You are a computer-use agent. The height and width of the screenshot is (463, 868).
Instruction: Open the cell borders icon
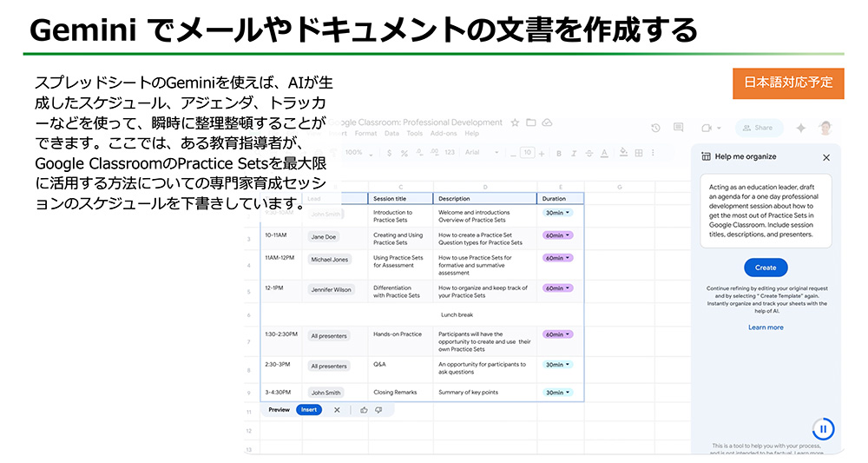coord(639,153)
